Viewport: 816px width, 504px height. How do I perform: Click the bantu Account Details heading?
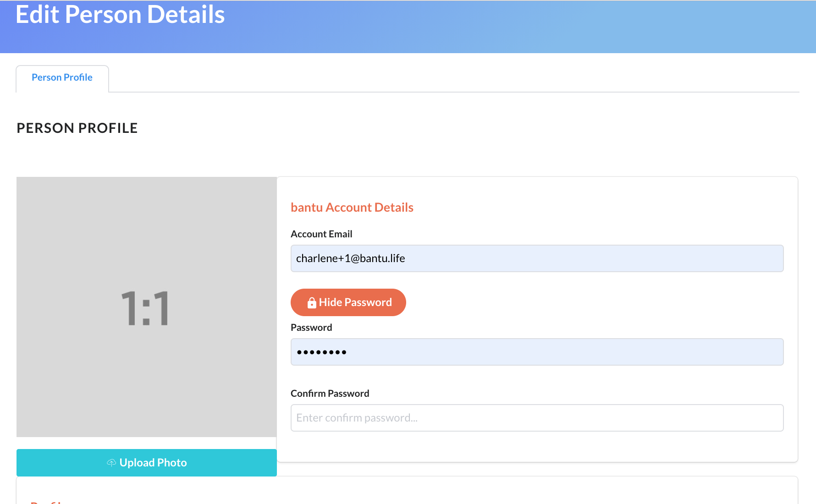coord(352,208)
